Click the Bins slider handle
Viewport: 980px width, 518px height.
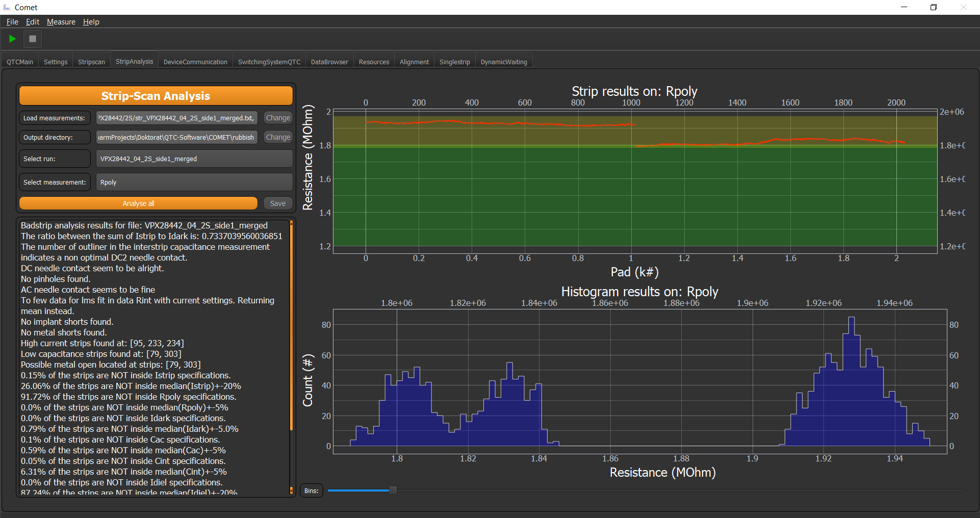[x=393, y=490]
